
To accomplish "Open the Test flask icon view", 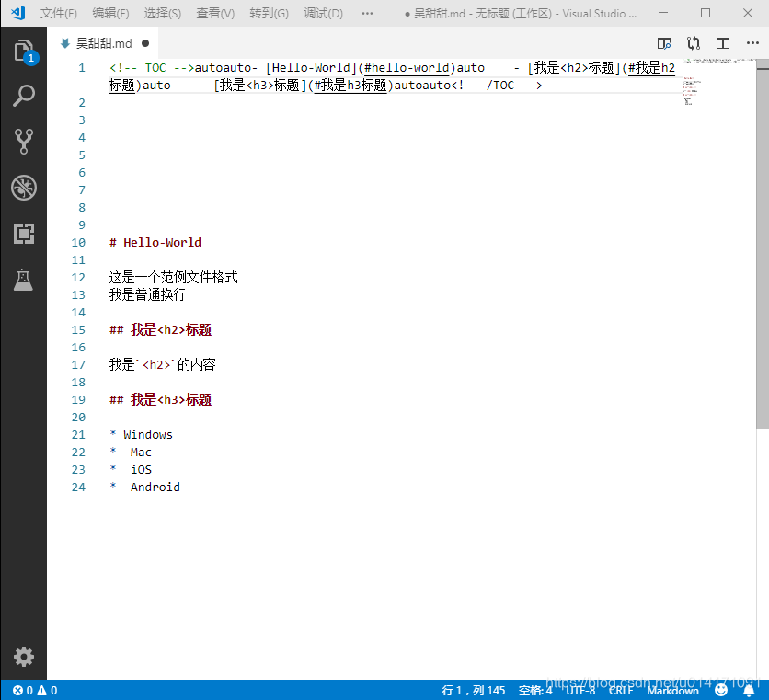I will click(x=23, y=280).
